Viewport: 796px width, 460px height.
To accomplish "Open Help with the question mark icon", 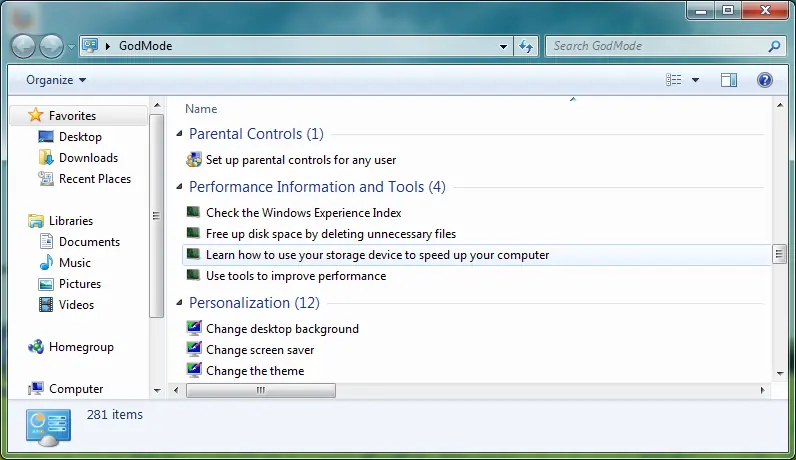I will tap(765, 80).
